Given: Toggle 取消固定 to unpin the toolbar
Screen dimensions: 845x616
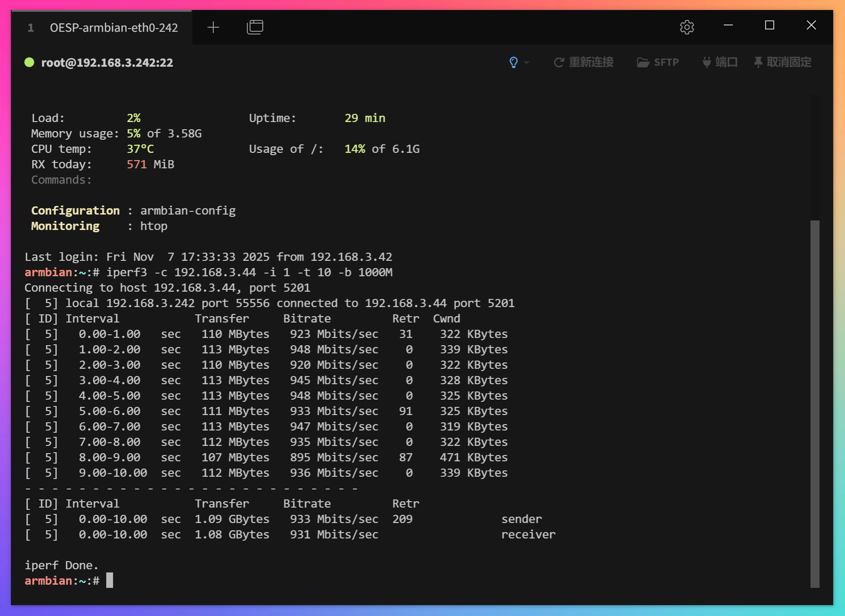Looking at the screenshot, I should (x=783, y=62).
